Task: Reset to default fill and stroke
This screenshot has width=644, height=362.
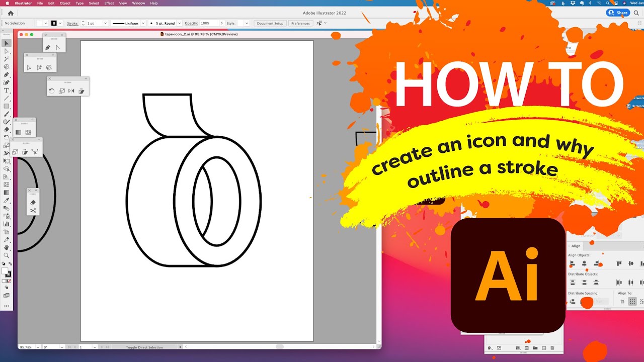Action: point(4,264)
